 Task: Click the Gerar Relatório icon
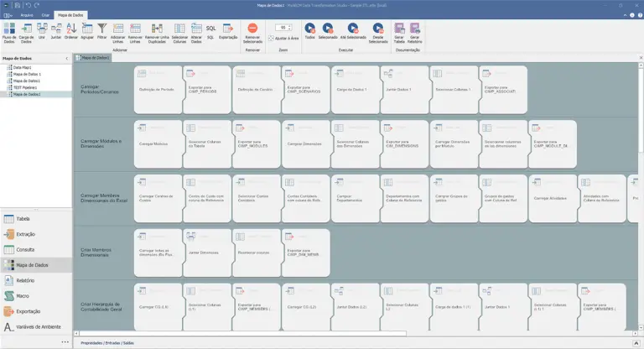click(x=415, y=32)
